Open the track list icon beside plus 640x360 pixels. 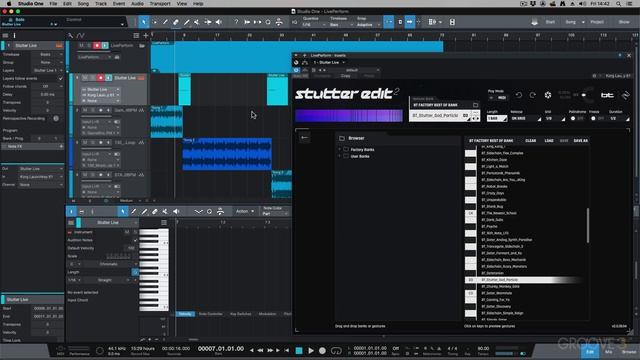point(136,36)
